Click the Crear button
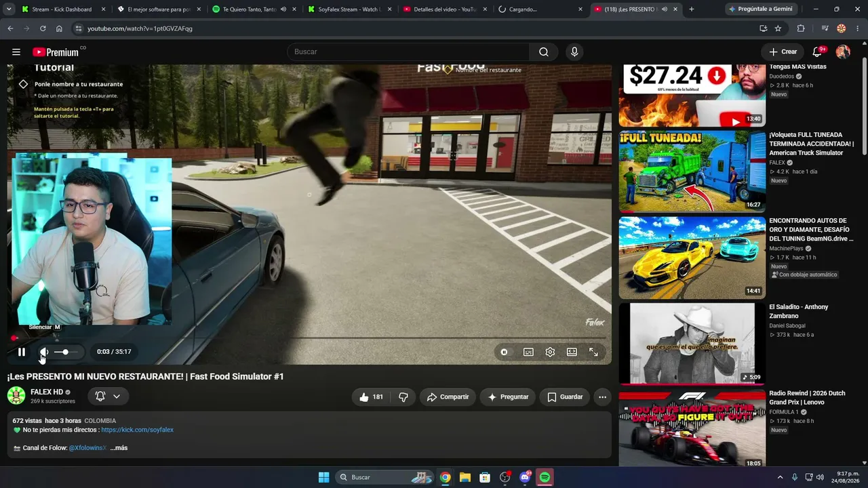The image size is (868, 488). point(783,52)
